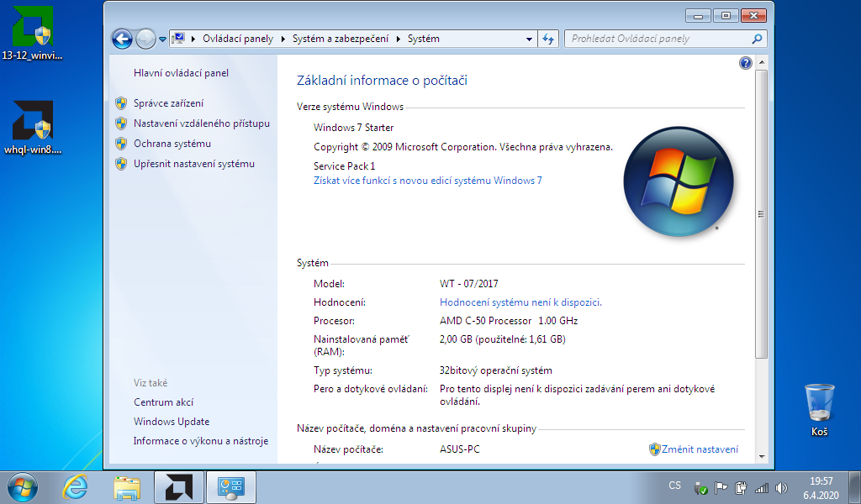The width and height of the screenshot is (861, 504).
Task: Restore down the System window
Action: [x=726, y=15]
